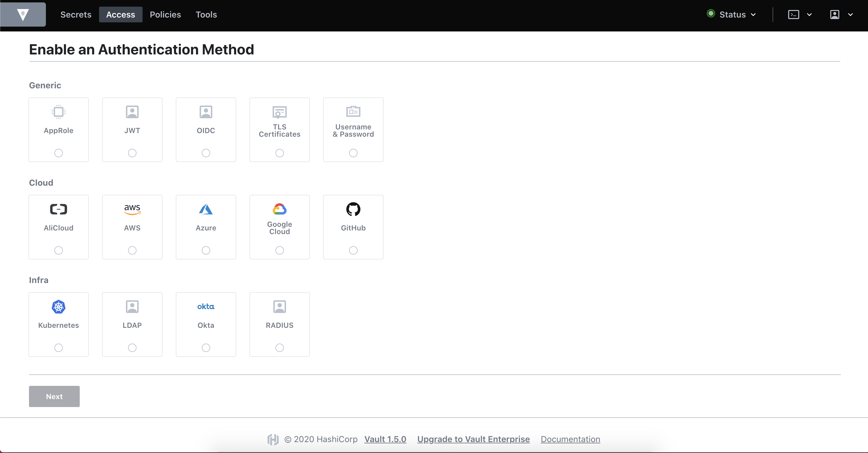Screen dimensions: 868x453
Task: Click the Okta logo icon
Action: pyautogui.click(x=206, y=306)
